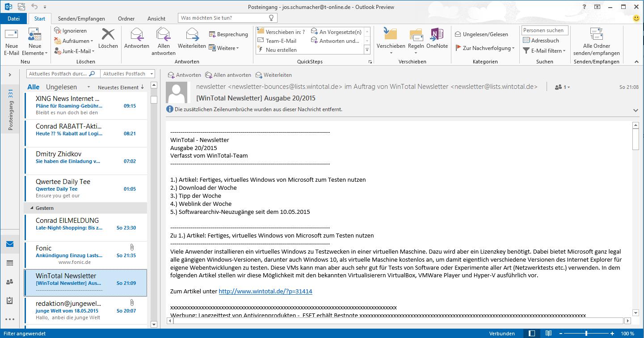Open the Tasks view icon
The width and height of the screenshot is (644, 338).
(x=10, y=300)
